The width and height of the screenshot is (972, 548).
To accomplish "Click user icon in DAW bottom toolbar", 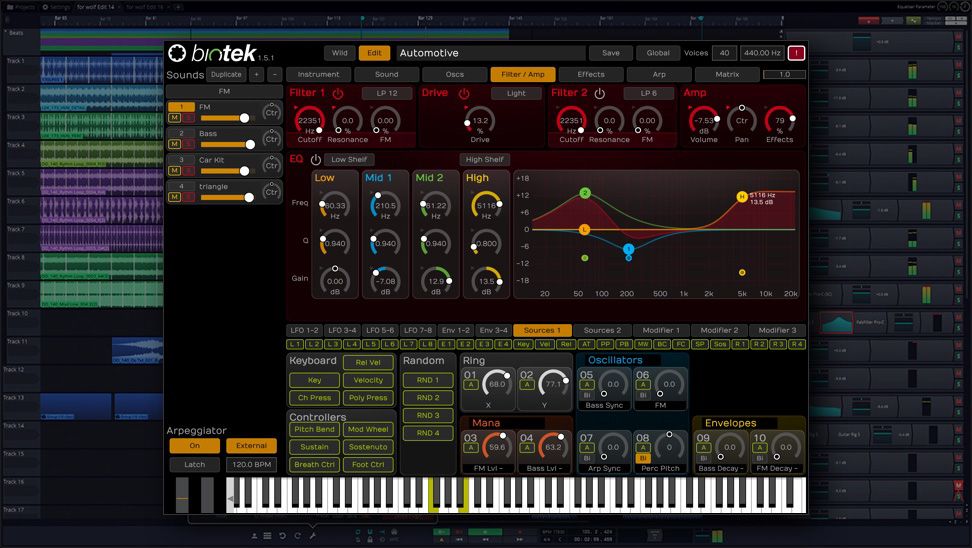I will coord(254,536).
